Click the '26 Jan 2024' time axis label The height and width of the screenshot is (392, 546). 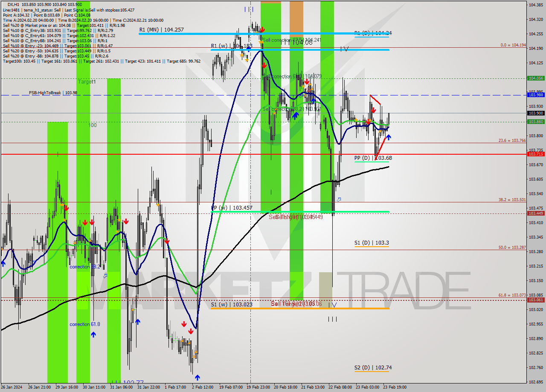[11, 387]
